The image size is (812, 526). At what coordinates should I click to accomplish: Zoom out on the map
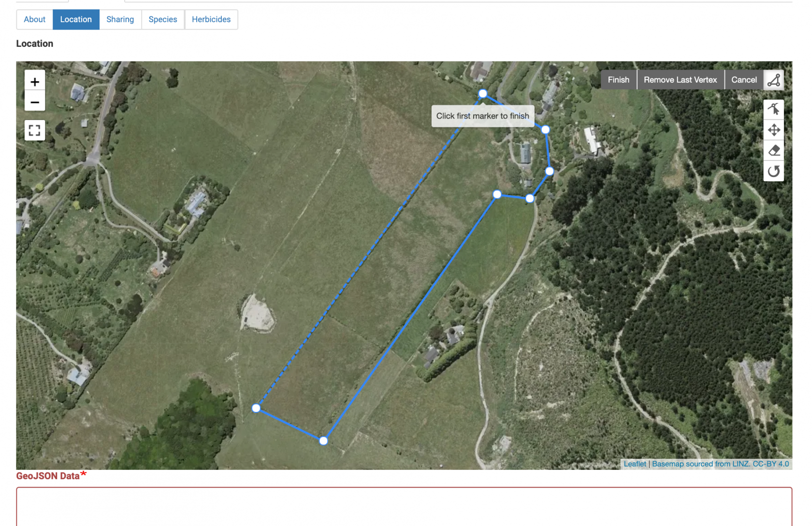coord(35,102)
